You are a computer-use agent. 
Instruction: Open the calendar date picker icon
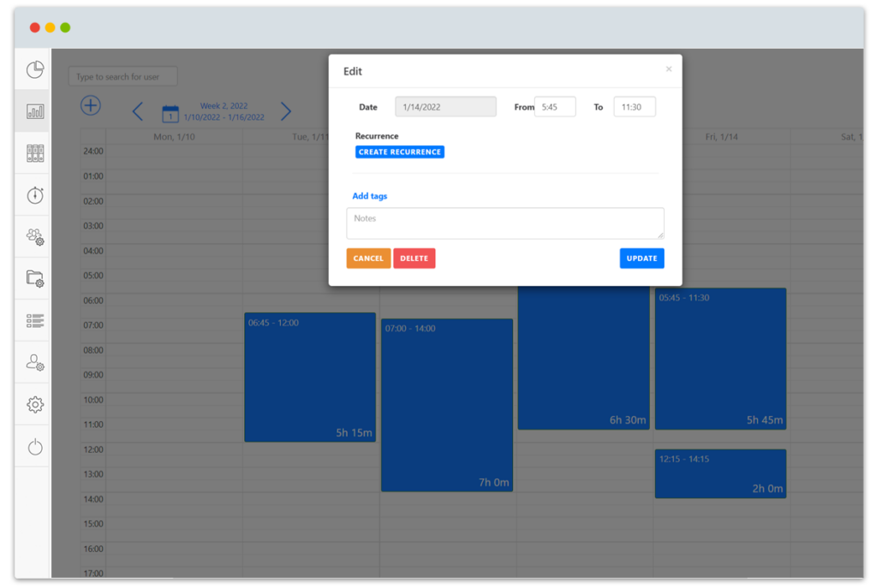(170, 114)
